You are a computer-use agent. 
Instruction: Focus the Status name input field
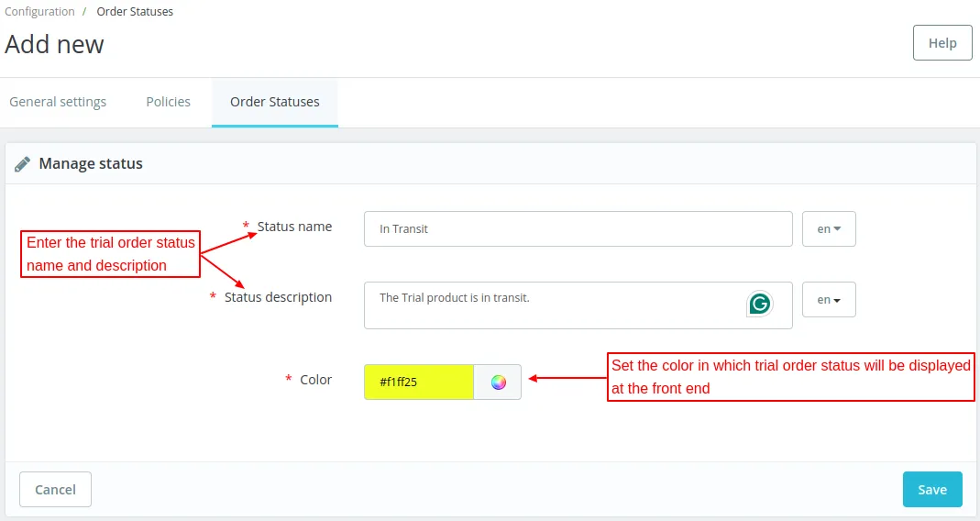point(578,229)
